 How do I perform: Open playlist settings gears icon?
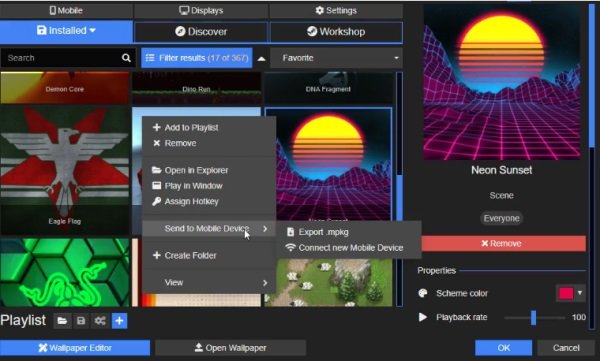point(100,320)
